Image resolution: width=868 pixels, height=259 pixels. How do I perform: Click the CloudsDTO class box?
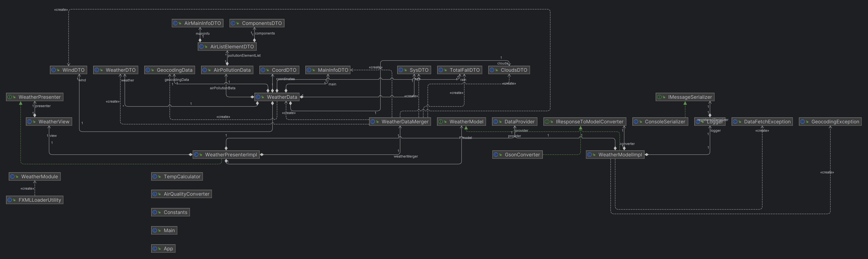(x=513, y=70)
